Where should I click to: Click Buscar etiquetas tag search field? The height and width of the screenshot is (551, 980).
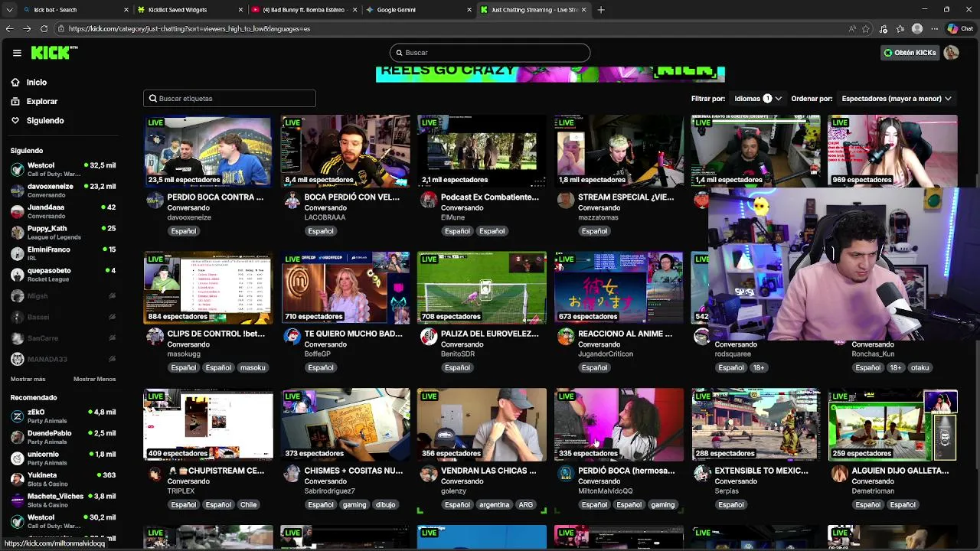229,98
